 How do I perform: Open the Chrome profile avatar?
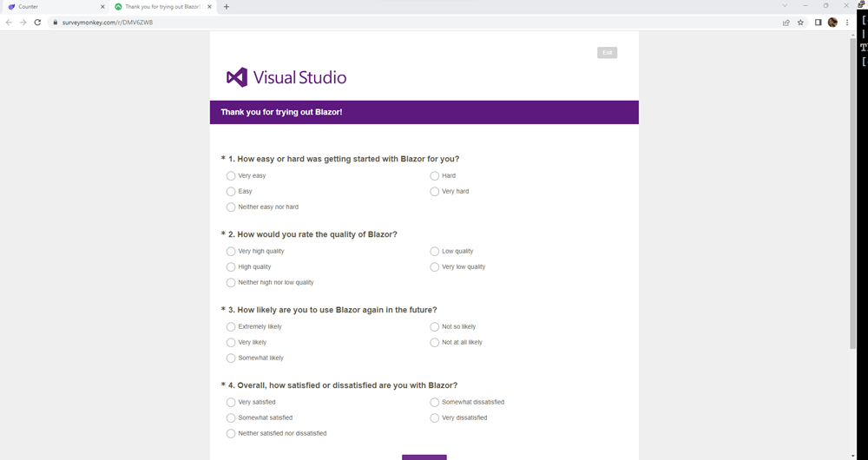tap(832, 23)
